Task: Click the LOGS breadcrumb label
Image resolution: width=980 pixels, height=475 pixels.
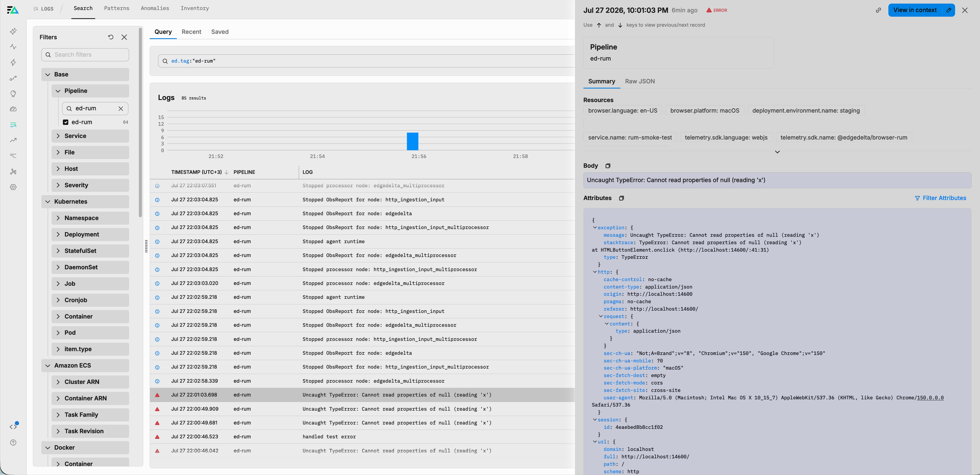Action: (x=47, y=9)
